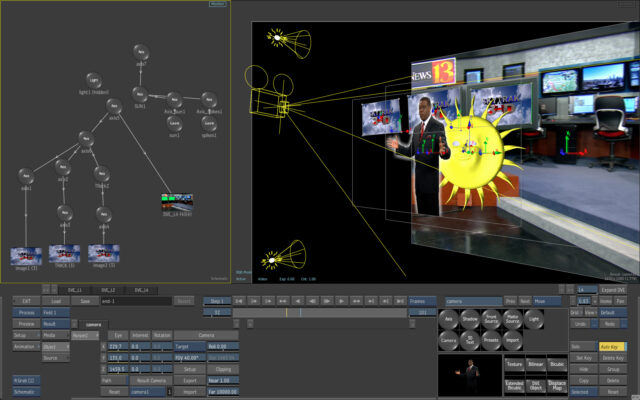Add an Axis node from the node bin
The image size is (640, 400).
coord(447,320)
